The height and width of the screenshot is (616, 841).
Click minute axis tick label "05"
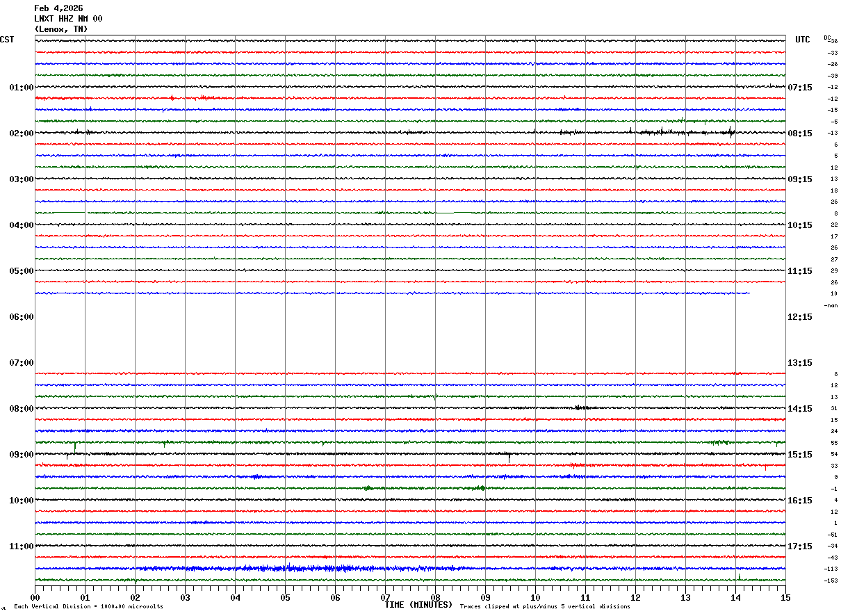click(x=285, y=597)
